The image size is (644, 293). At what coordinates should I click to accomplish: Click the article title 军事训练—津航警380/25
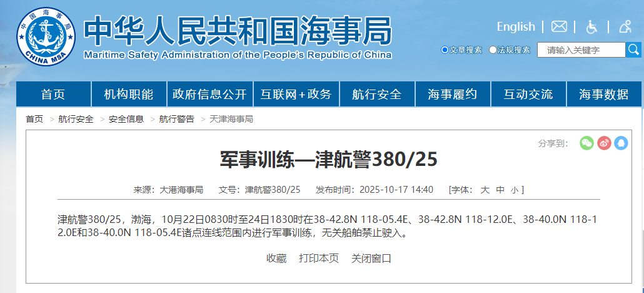coord(329,160)
